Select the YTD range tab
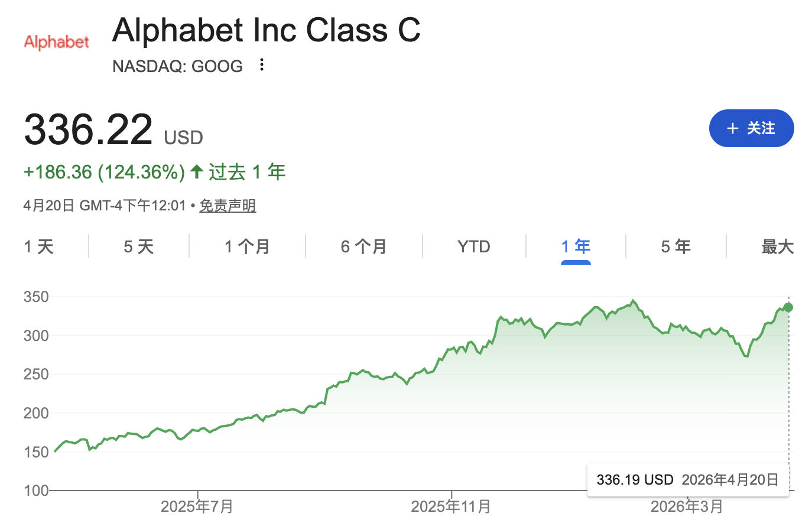Image resolution: width=812 pixels, height=526 pixels. pos(474,246)
